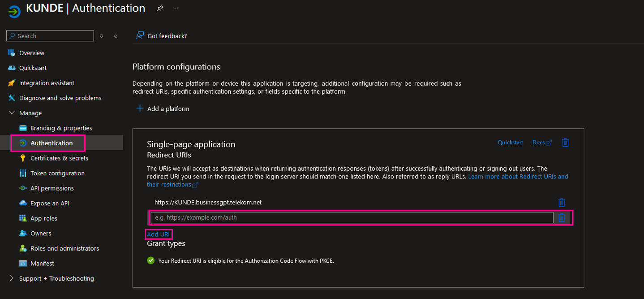Open the more options ellipsis in header
Screen dimensions: 644x299
(175, 9)
